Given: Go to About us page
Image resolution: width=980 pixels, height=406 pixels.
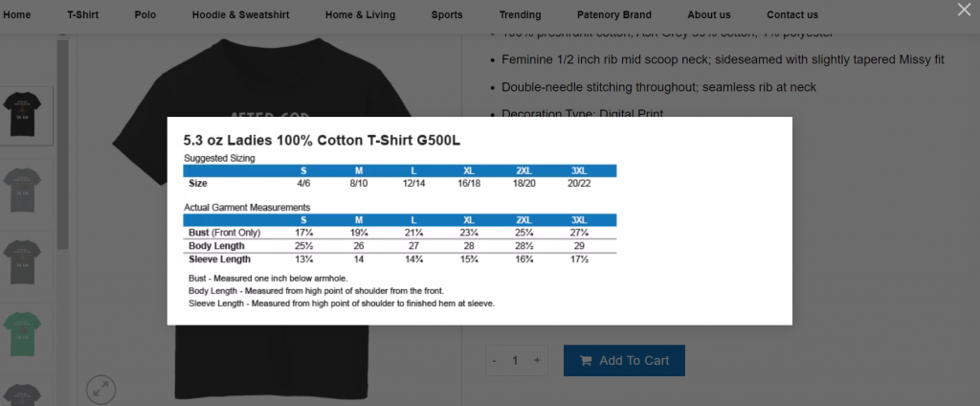Looking at the screenshot, I should tap(709, 15).
